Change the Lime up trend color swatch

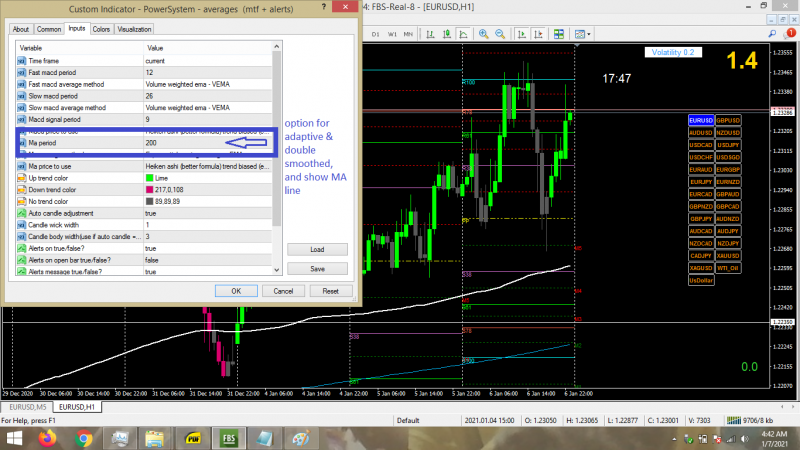(x=149, y=178)
